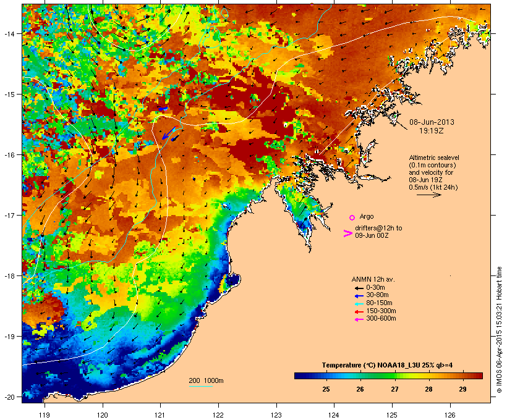Viewport: 507px width, 420px height.
Task: Click the latitude axis label -14
Action: [9, 33]
